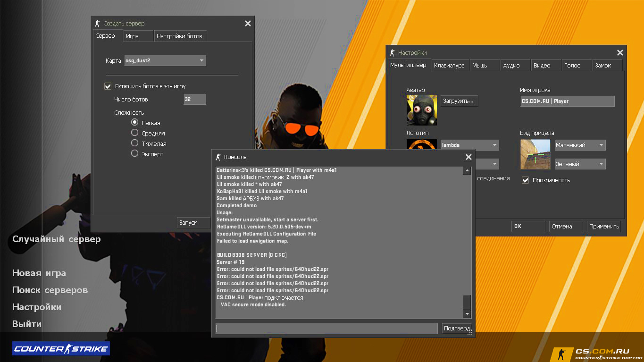The image size is (644, 362).
Task: Click the "ReGameDLL version" console line
Action: pos(264,227)
